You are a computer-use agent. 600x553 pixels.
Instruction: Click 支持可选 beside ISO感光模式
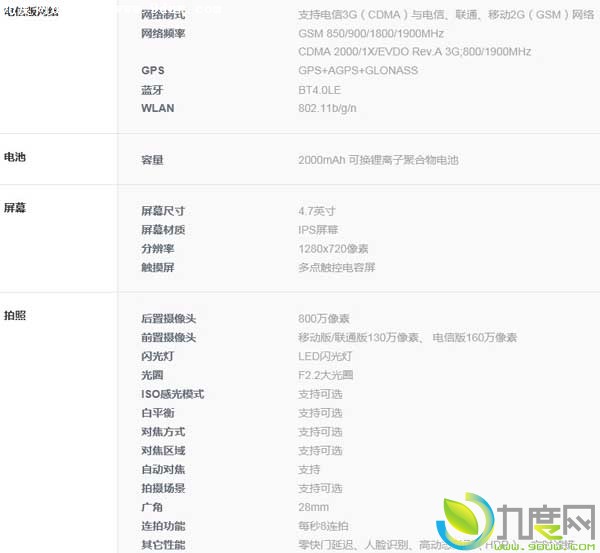click(x=320, y=394)
